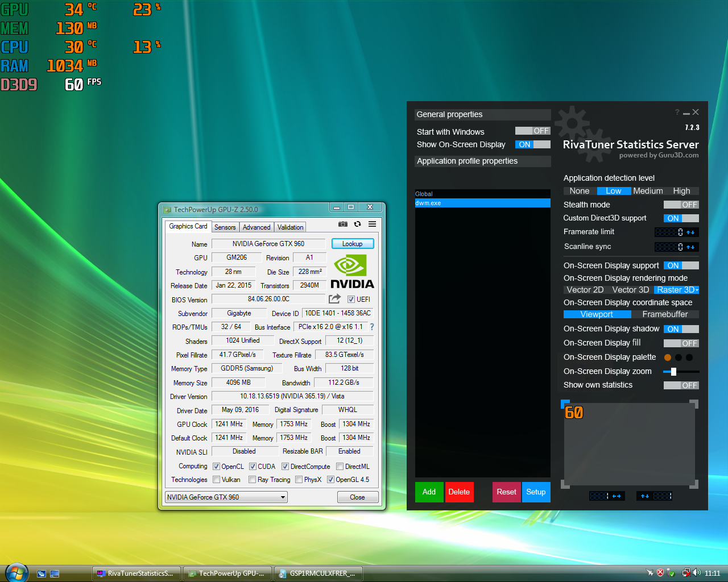Open the GPU-Z hamburger menu icon

coord(372,225)
